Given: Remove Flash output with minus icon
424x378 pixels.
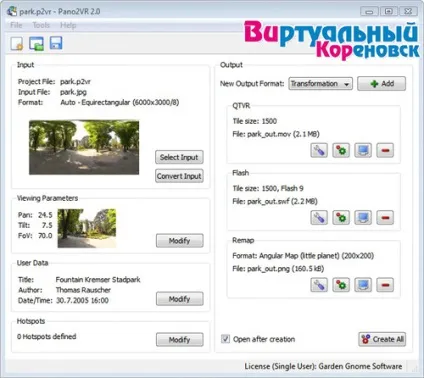Looking at the screenshot, I should [385, 218].
